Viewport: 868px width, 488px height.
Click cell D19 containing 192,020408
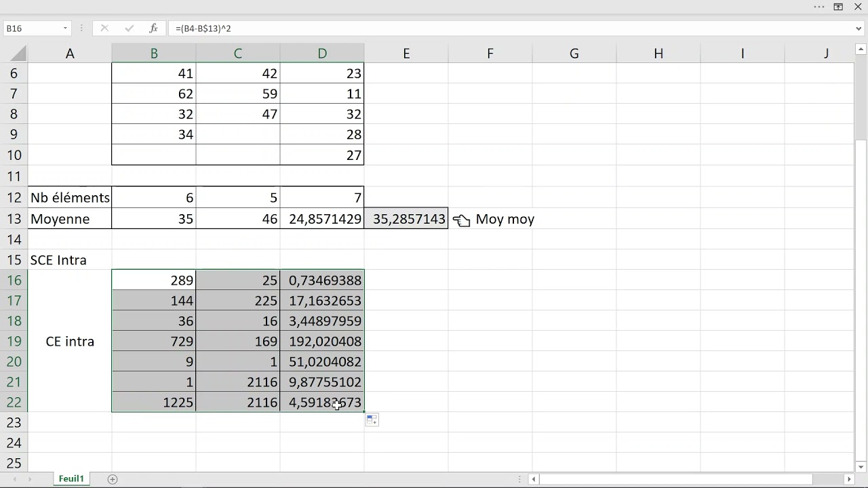[322, 341]
